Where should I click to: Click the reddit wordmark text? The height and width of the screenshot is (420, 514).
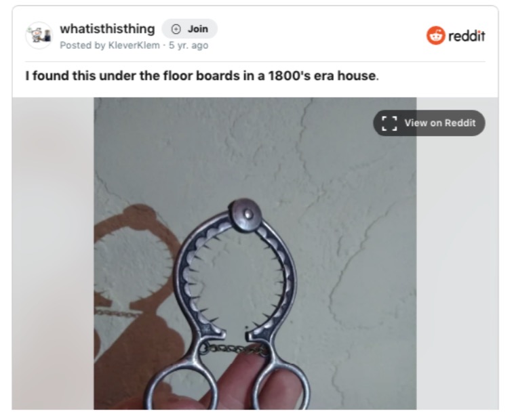467,36
